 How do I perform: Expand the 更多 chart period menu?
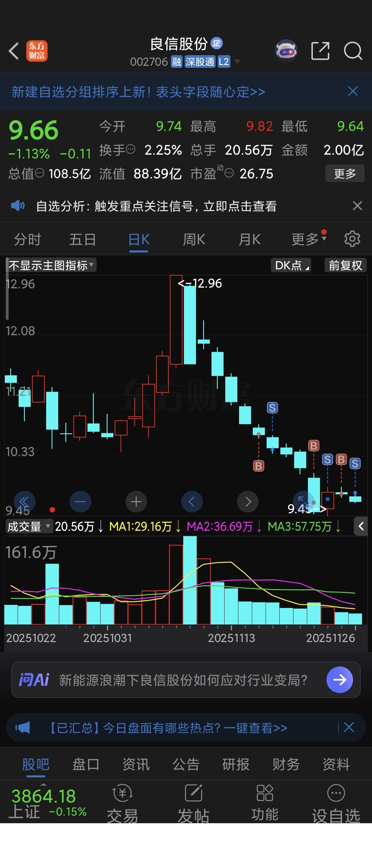tap(308, 239)
